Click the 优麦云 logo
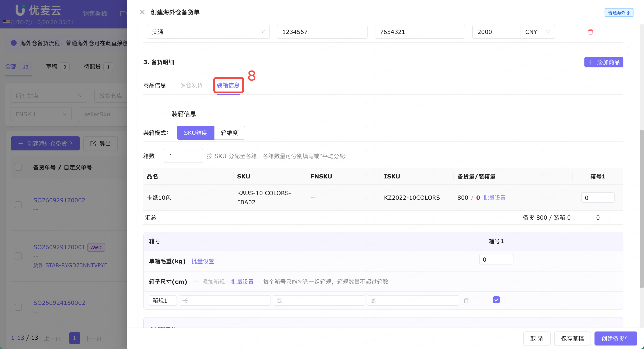The width and height of the screenshot is (644, 349). [38, 11]
